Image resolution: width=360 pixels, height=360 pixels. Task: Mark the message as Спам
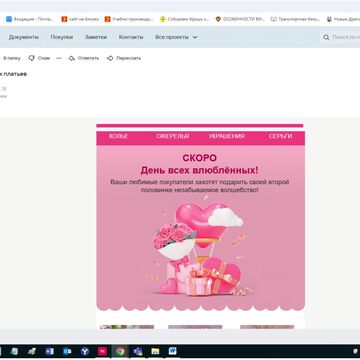[39, 58]
